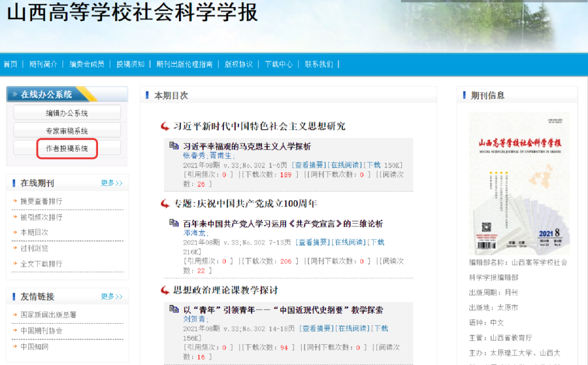588x365 pixels.
Task: Visit 中国期刊协会 link
Action: [x=41, y=331]
